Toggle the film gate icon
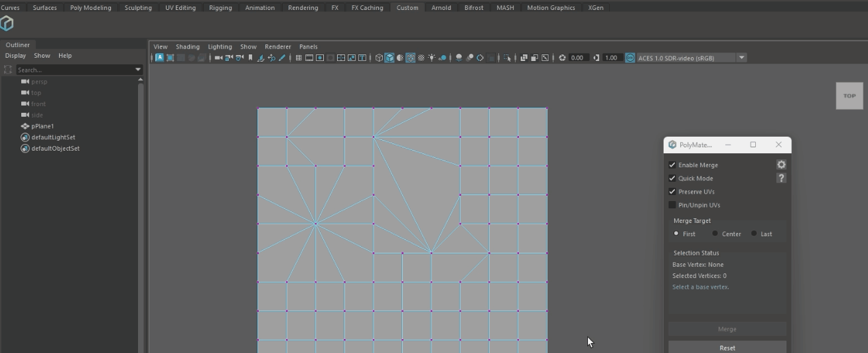 309,58
